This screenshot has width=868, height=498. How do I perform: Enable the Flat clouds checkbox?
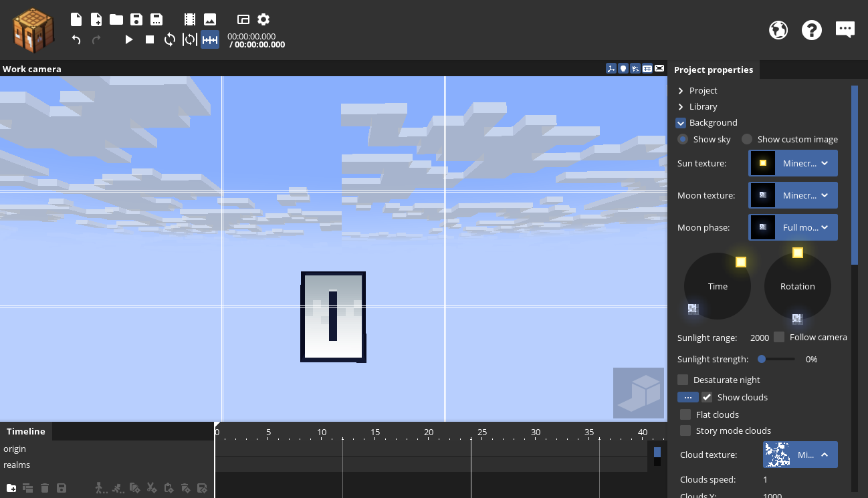coord(685,414)
